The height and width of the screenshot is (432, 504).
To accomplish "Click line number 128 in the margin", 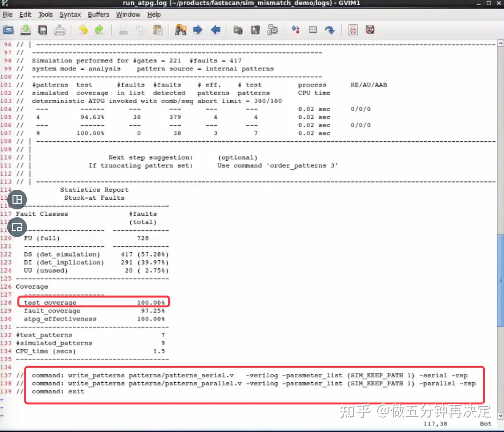I will 6,302.
